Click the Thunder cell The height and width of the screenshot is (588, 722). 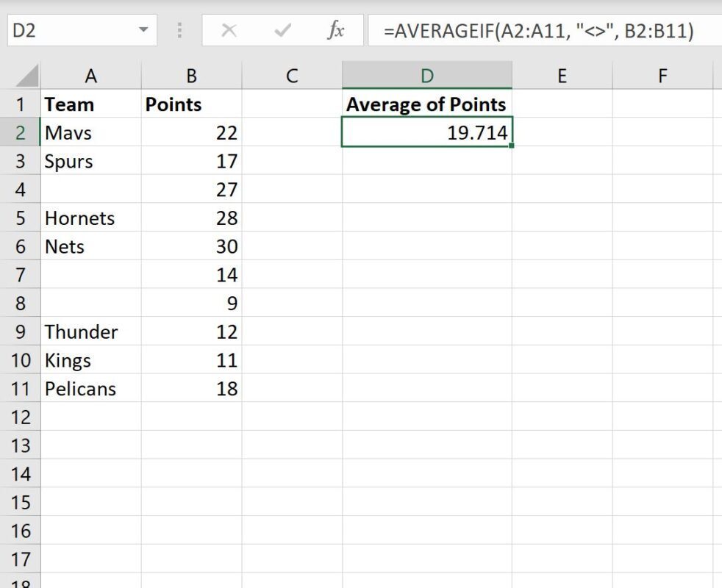point(90,331)
